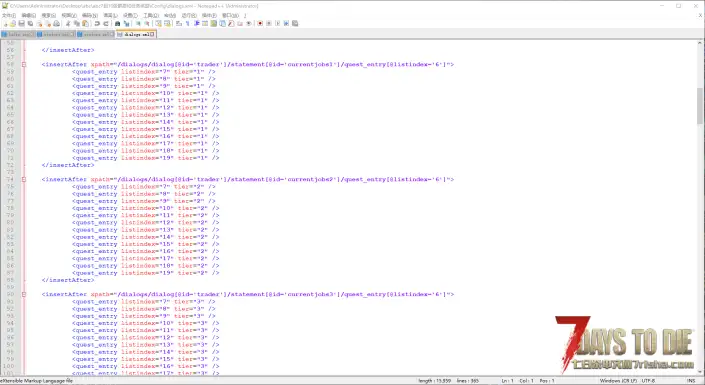The image size is (705, 385).
Task: Collapse the insertAfter block at line 58
Action: (x=24, y=64)
